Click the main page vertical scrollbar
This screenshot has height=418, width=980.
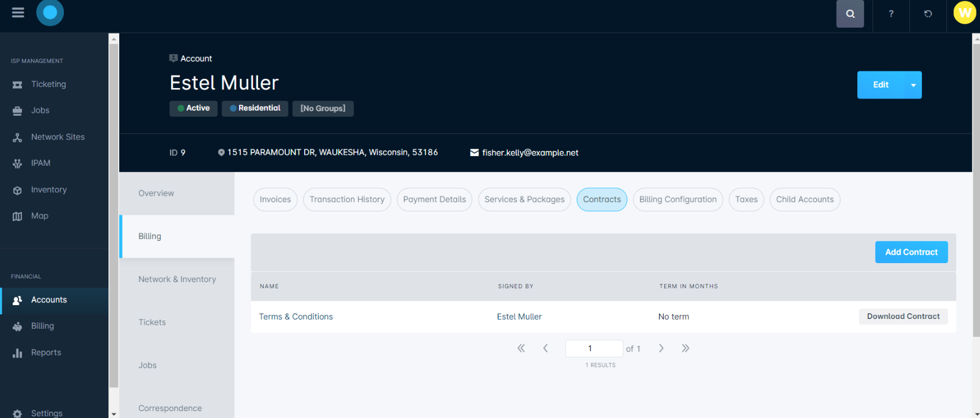point(975,190)
